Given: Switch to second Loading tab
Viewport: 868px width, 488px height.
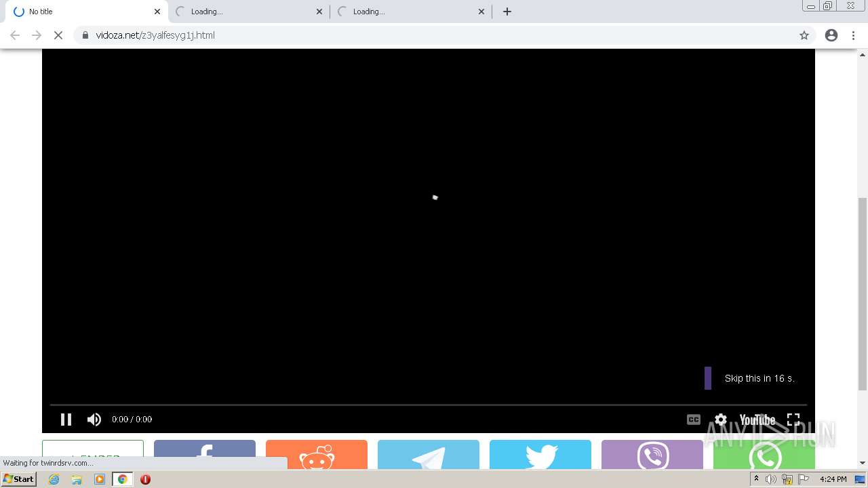Looking at the screenshot, I should click(248, 12).
